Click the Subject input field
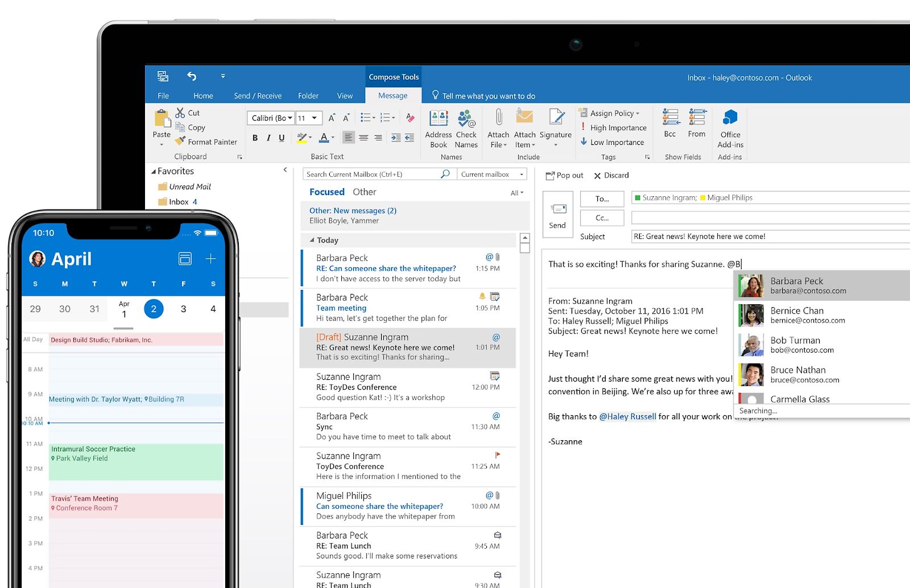Viewport: 910px width, 588px height. coord(771,237)
